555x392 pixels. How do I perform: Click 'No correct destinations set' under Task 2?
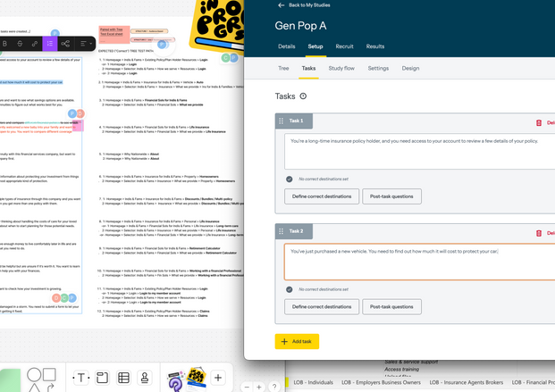pos(324,289)
